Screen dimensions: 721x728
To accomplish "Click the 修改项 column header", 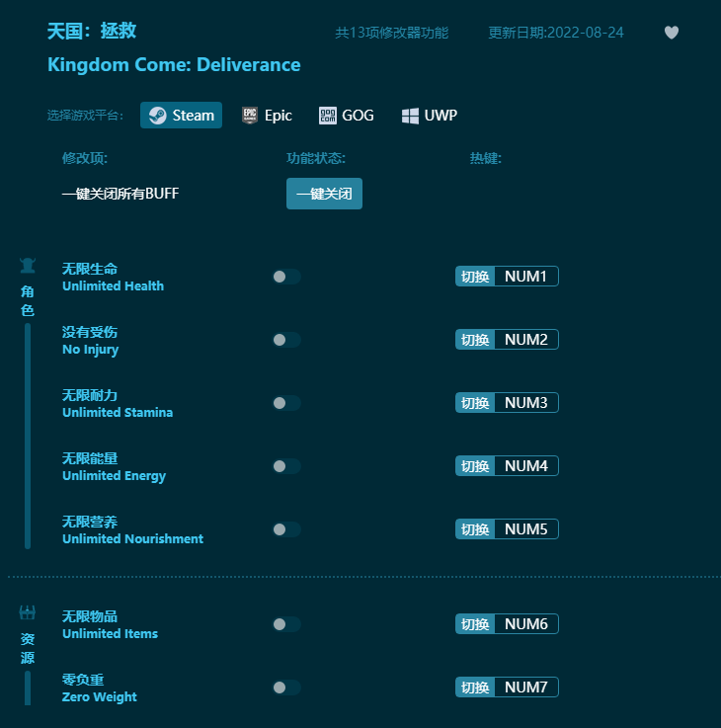I will [85, 158].
